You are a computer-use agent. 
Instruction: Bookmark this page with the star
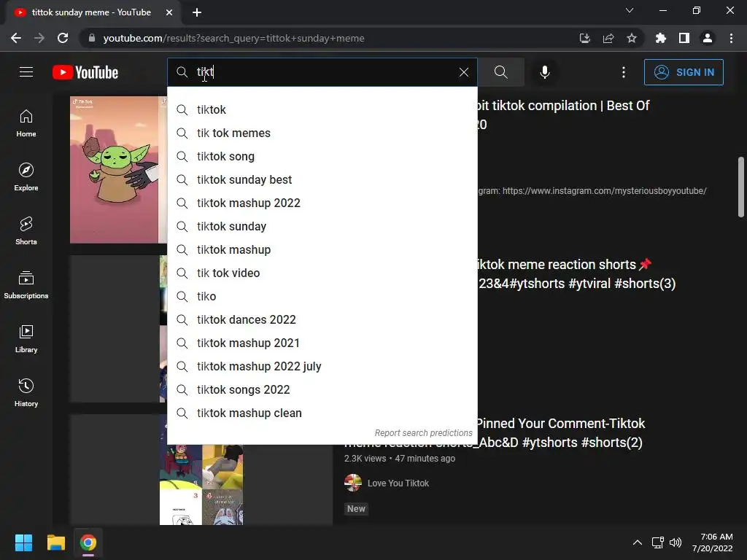tap(632, 38)
